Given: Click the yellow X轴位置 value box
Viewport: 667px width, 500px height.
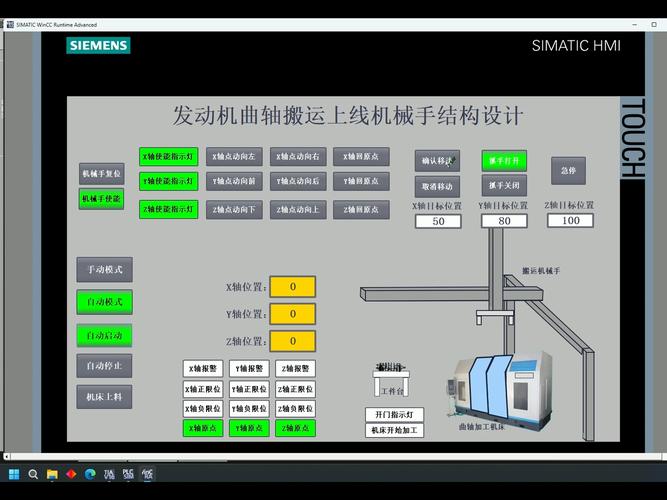Looking at the screenshot, I should (x=293, y=287).
